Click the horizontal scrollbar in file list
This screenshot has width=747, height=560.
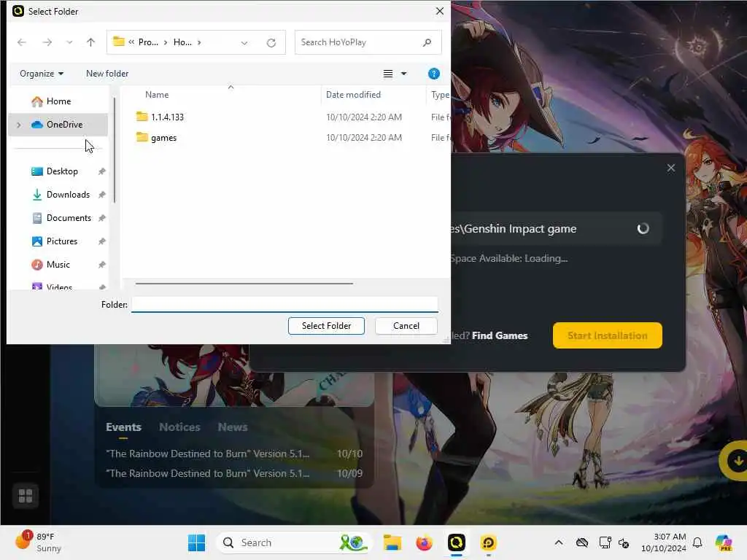tap(244, 284)
